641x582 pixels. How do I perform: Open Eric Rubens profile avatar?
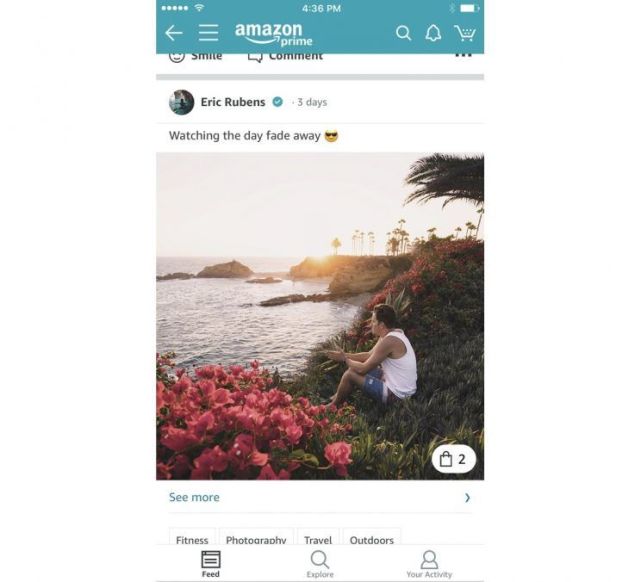(x=182, y=102)
